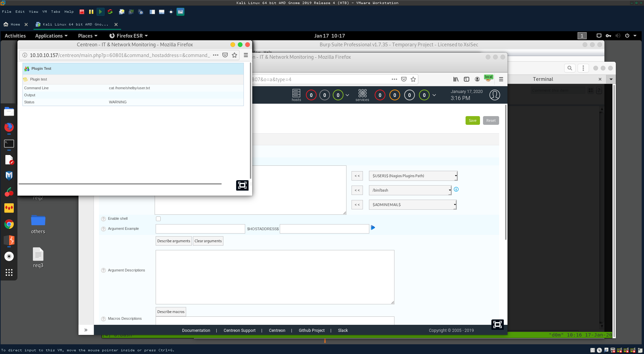Click page actions dots in Plugin Test window

[x=216, y=55]
